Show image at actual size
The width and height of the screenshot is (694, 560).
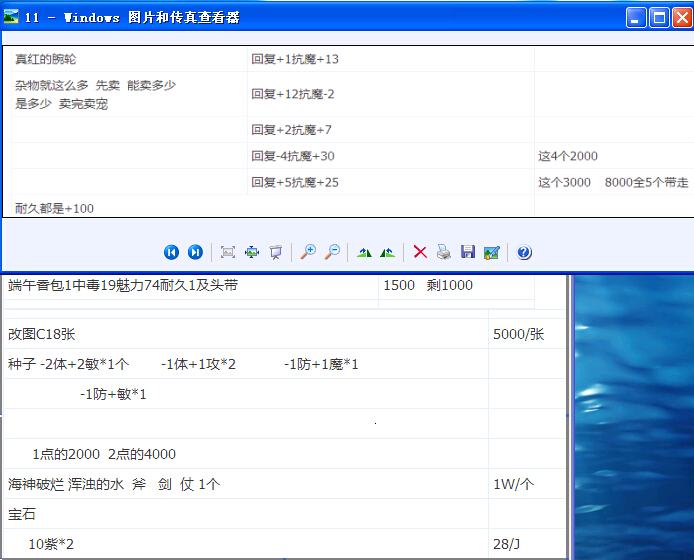(x=251, y=252)
